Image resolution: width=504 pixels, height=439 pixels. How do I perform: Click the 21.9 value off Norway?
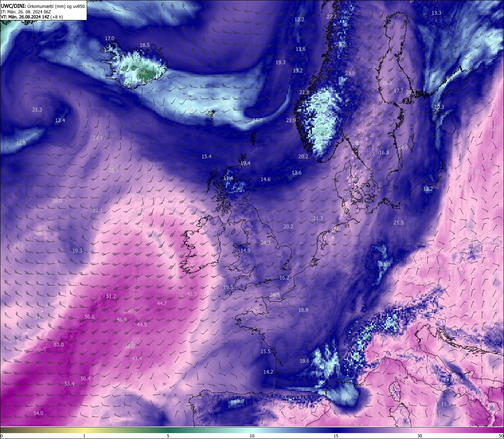pyautogui.click(x=291, y=120)
